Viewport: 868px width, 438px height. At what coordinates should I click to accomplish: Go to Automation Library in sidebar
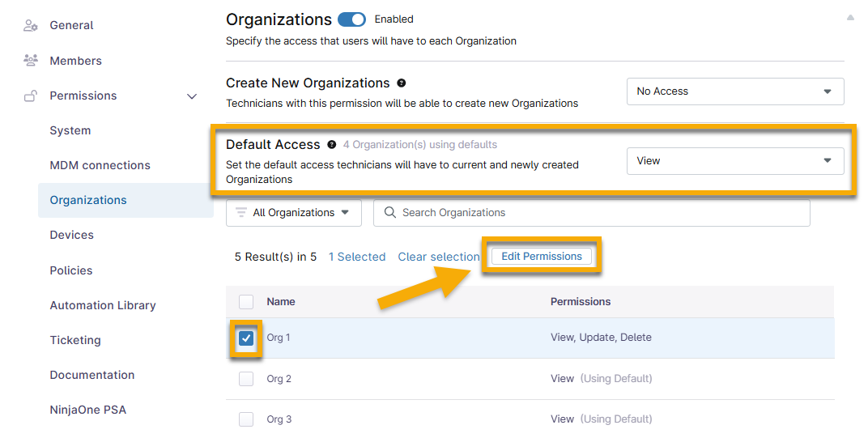[x=103, y=305]
